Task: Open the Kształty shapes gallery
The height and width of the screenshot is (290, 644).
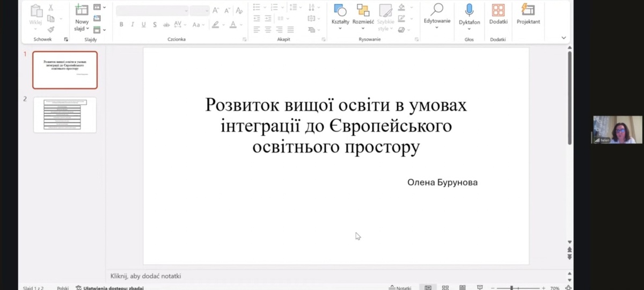Action: 340,10
